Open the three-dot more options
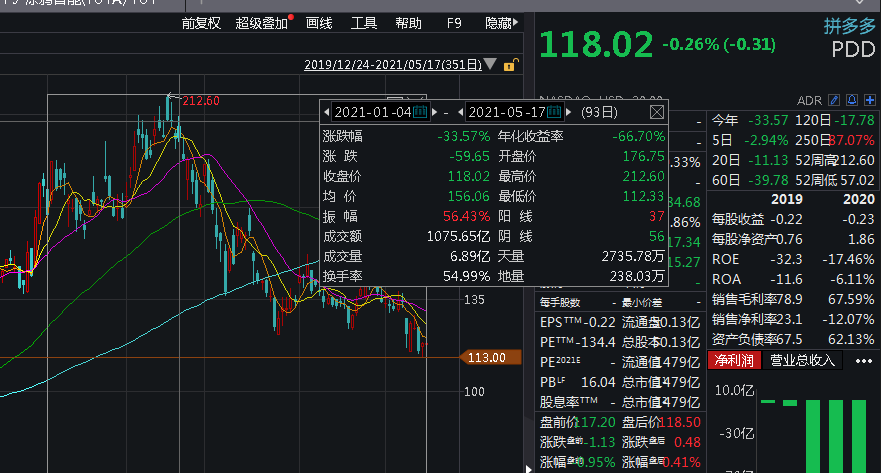The image size is (881, 473). coord(864,361)
